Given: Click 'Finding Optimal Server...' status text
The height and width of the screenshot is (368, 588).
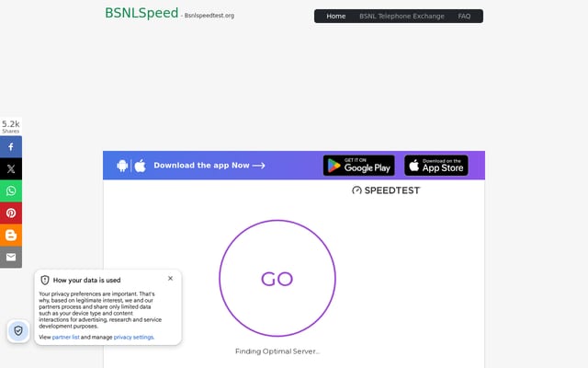Looking at the screenshot, I should pyautogui.click(x=277, y=351).
